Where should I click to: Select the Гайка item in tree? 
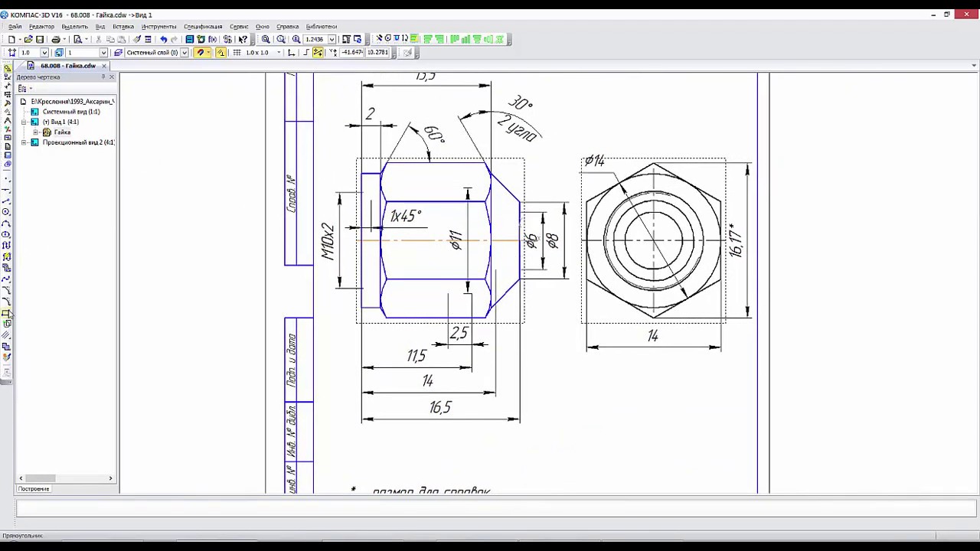pyautogui.click(x=62, y=132)
